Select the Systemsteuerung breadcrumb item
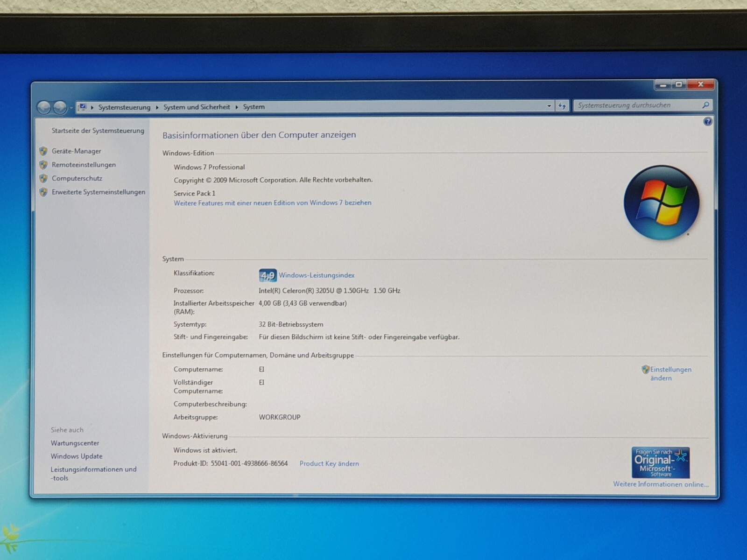 pos(124,107)
